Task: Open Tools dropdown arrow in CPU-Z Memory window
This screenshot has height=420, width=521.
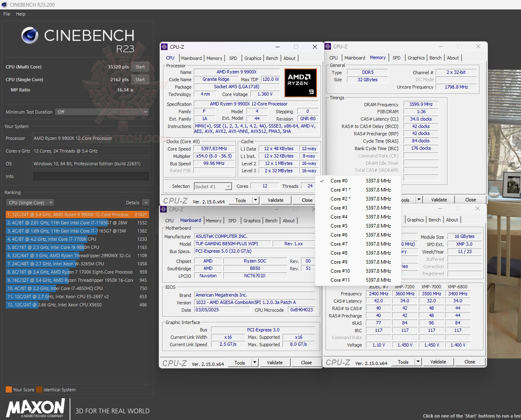Action: pyautogui.click(x=419, y=200)
